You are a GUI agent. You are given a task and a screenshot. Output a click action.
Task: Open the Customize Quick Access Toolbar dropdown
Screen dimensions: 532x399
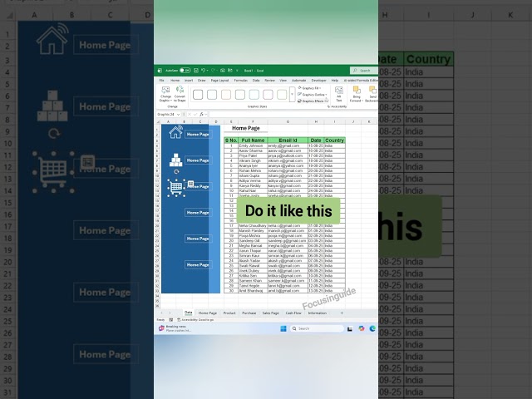(x=237, y=71)
